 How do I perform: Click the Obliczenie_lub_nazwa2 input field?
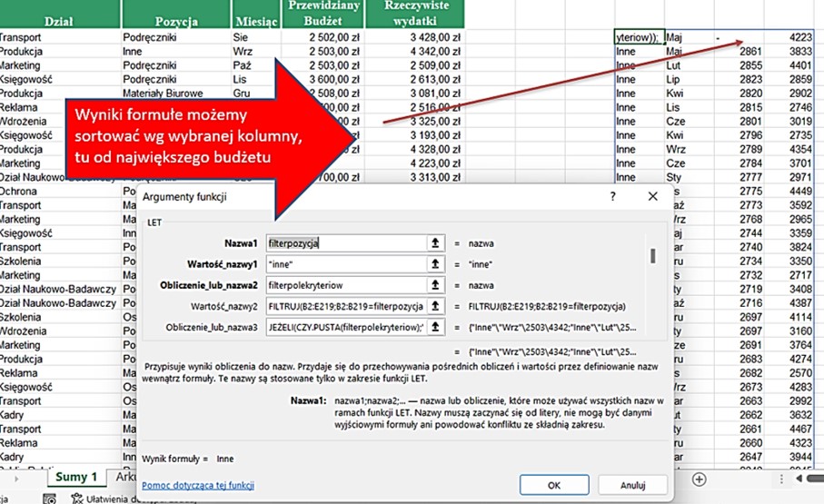coord(347,285)
